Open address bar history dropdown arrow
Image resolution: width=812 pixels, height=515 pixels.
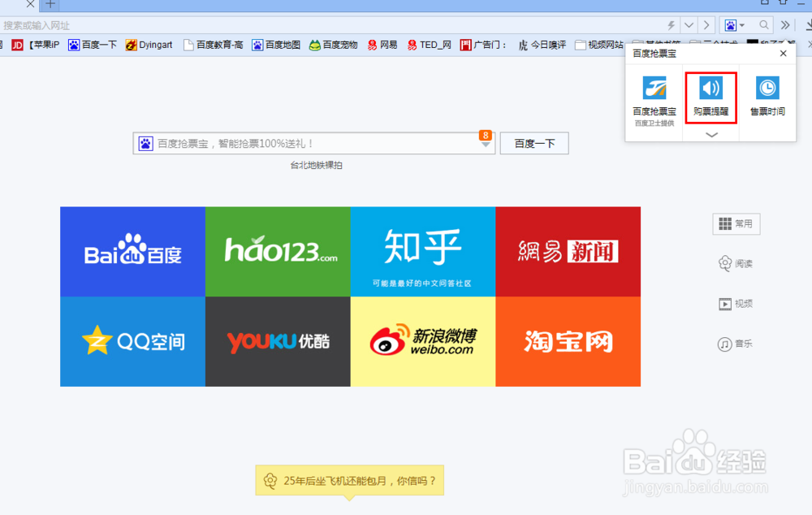coord(689,25)
